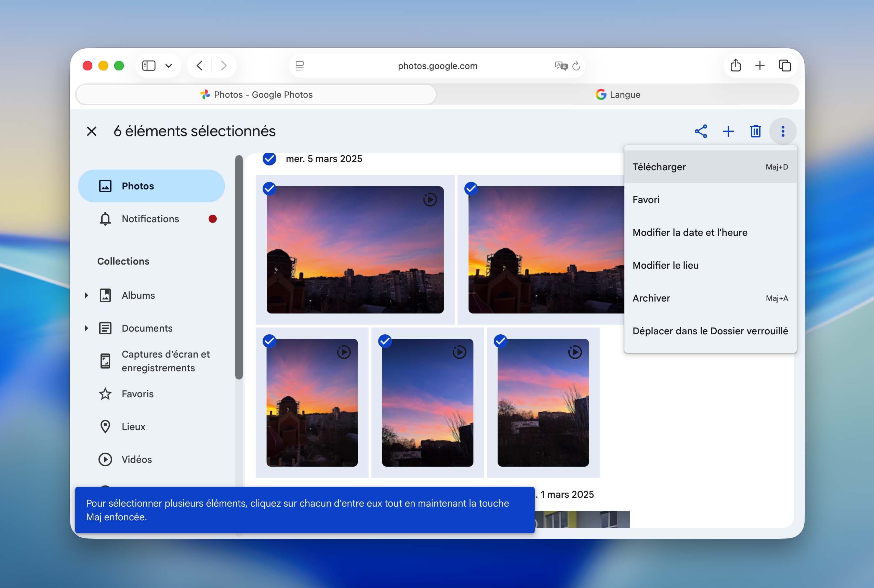874x588 pixels.
Task: Go back with Safari back arrow
Action: coord(200,66)
